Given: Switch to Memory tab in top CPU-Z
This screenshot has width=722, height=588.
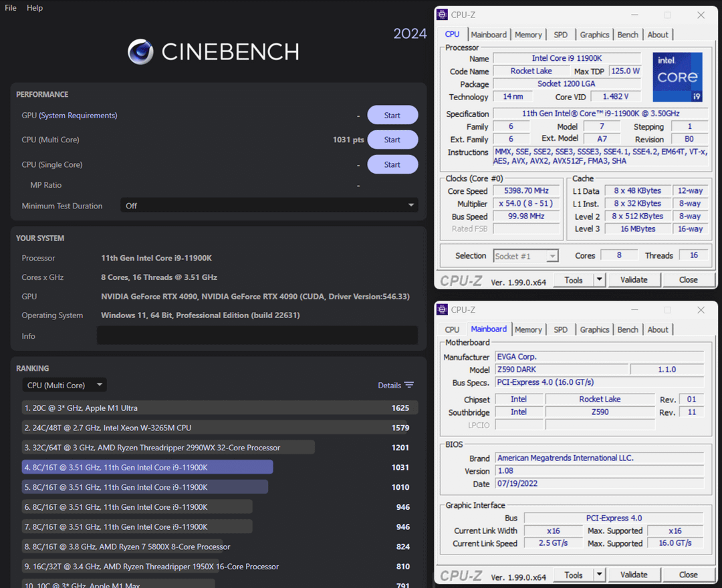Looking at the screenshot, I should [528, 35].
